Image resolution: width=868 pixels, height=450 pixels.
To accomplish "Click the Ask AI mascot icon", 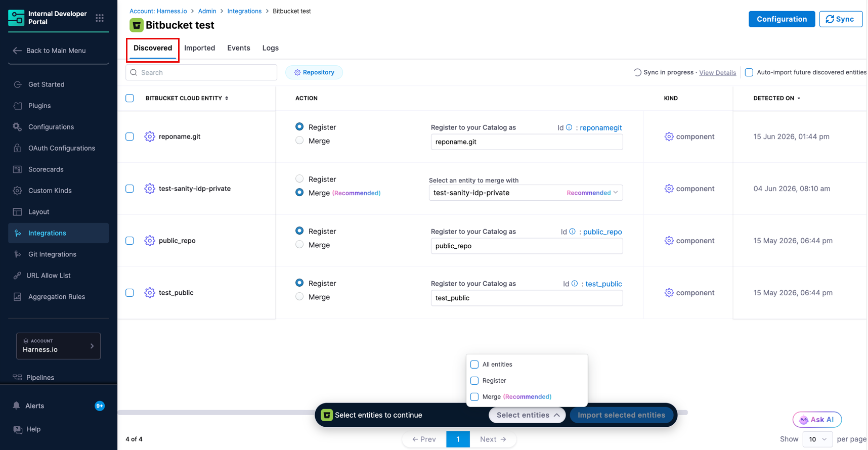I will (x=803, y=420).
